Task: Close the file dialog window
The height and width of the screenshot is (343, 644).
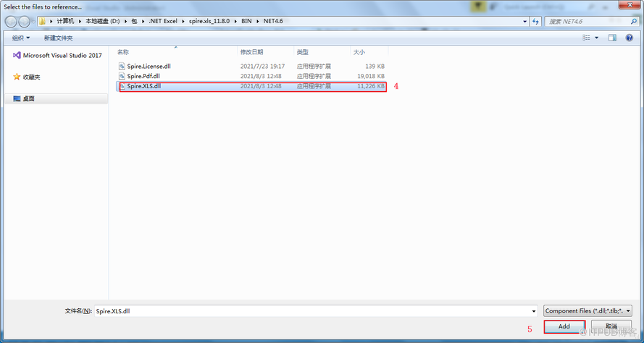Action: tap(630, 5)
